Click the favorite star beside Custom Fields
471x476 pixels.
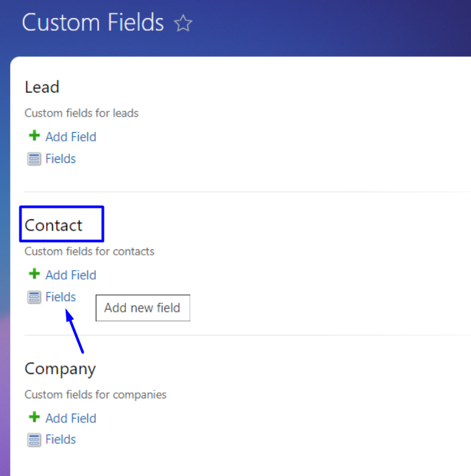pyautogui.click(x=183, y=23)
